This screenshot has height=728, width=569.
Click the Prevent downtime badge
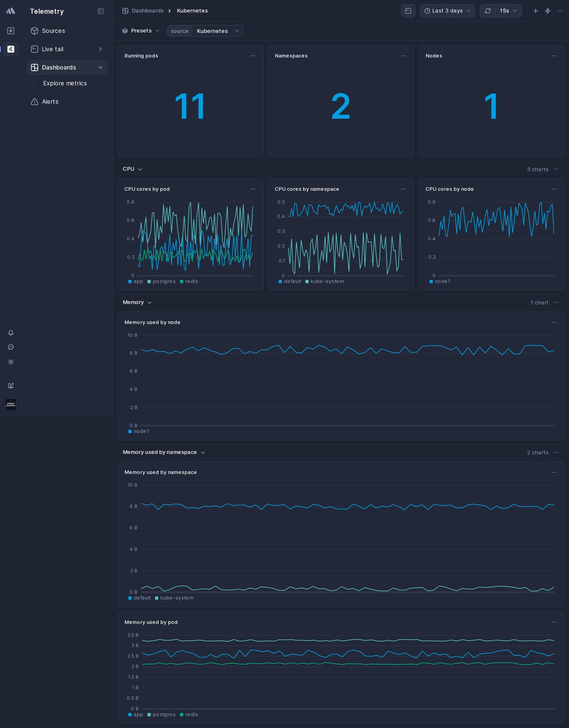[x=11, y=404]
